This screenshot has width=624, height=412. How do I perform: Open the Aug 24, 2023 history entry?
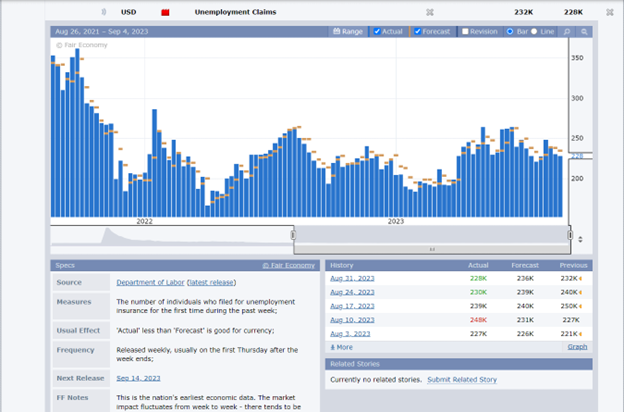pos(352,292)
